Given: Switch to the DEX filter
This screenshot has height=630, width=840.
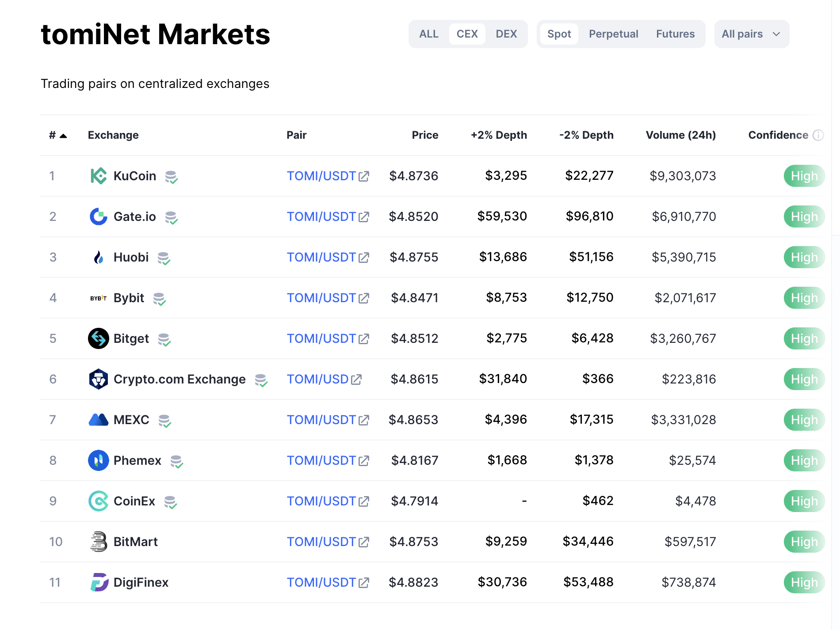Looking at the screenshot, I should [x=506, y=34].
